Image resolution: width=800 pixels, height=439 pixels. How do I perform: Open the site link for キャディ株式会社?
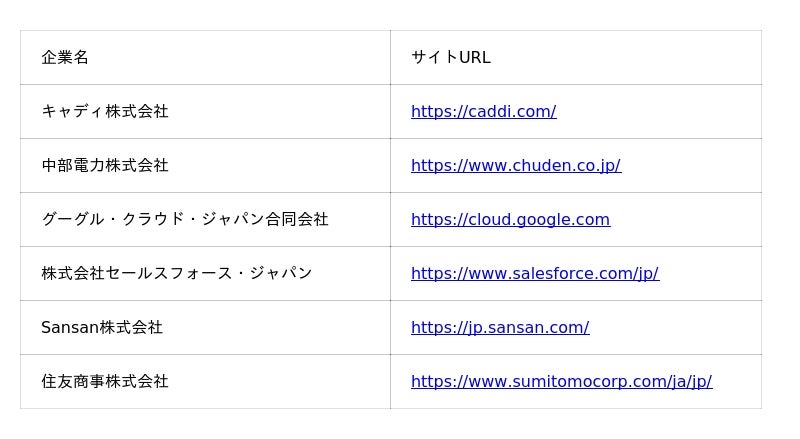pos(483,112)
